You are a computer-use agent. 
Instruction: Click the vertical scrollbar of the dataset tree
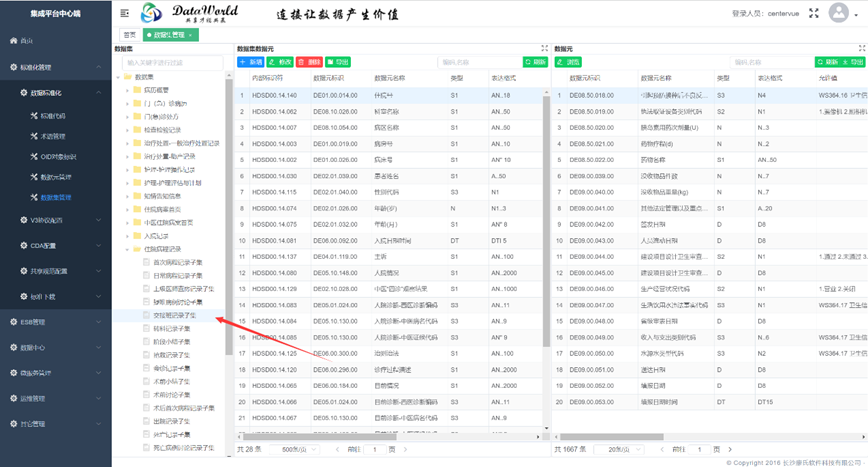229,216
